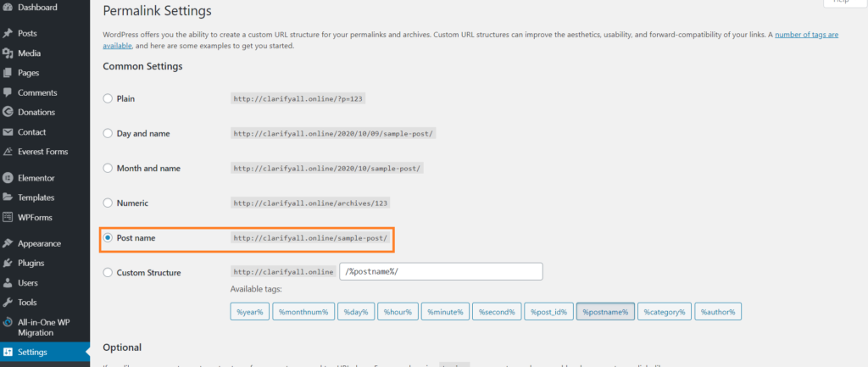Screen dimensions: 868x367
Task: Open the Posts menu
Action: tap(27, 33)
